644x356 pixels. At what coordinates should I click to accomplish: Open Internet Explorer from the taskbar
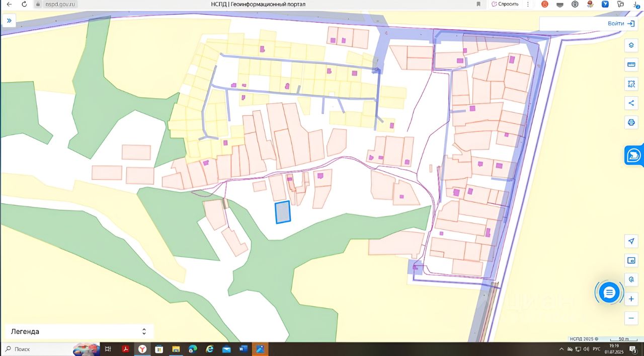[x=210, y=349]
